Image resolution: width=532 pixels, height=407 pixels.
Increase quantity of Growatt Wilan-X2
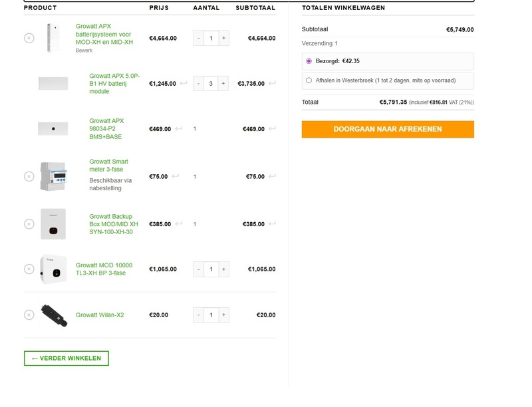pyautogui.click(x=223, y=315)
